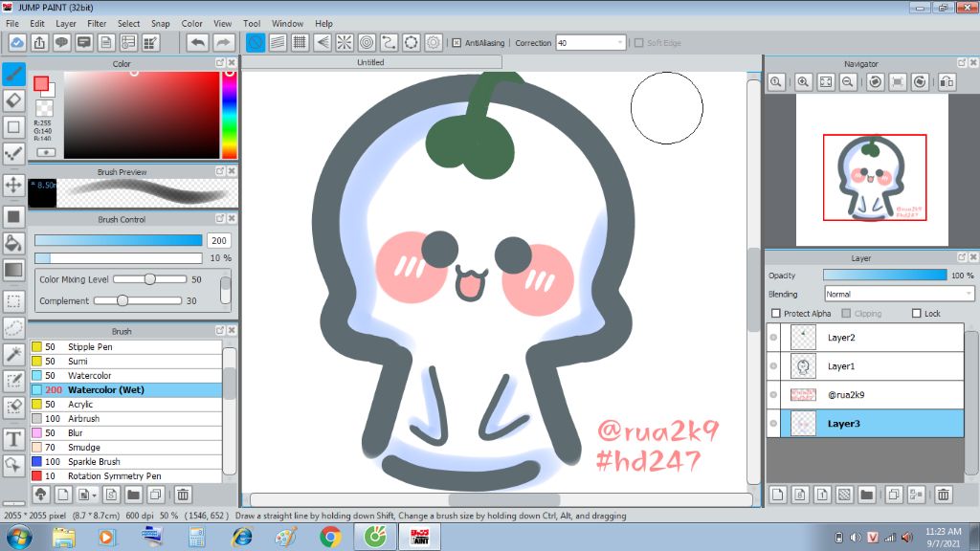
Task: Toggle Clipping checkbox
Action: point(846,313)
